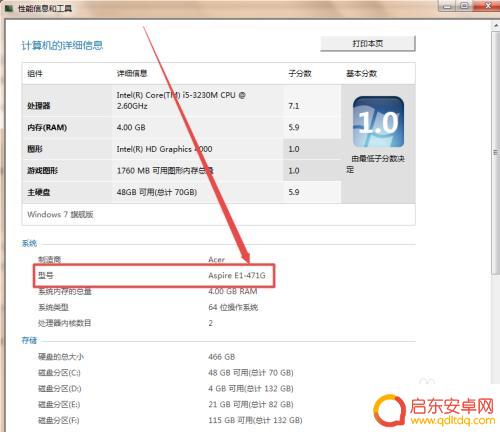Select the 主硬盘 row label

click(x=39, y=192)
